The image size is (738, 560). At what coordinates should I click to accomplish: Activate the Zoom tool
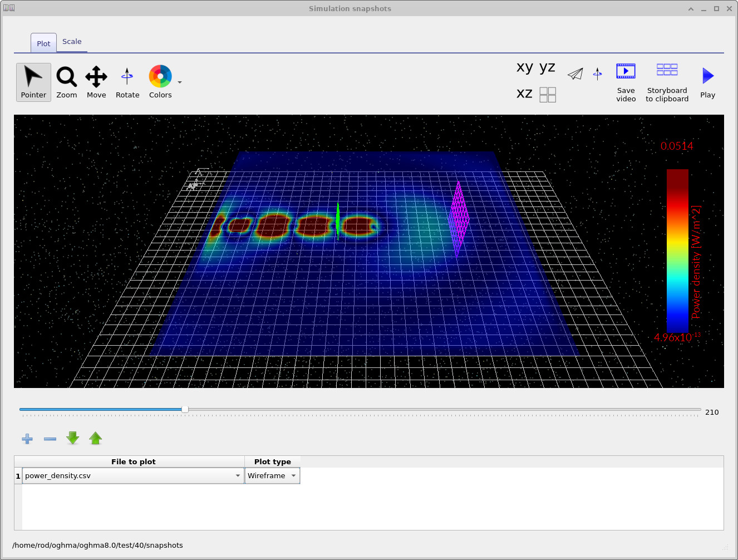click(x=66, y=82)
